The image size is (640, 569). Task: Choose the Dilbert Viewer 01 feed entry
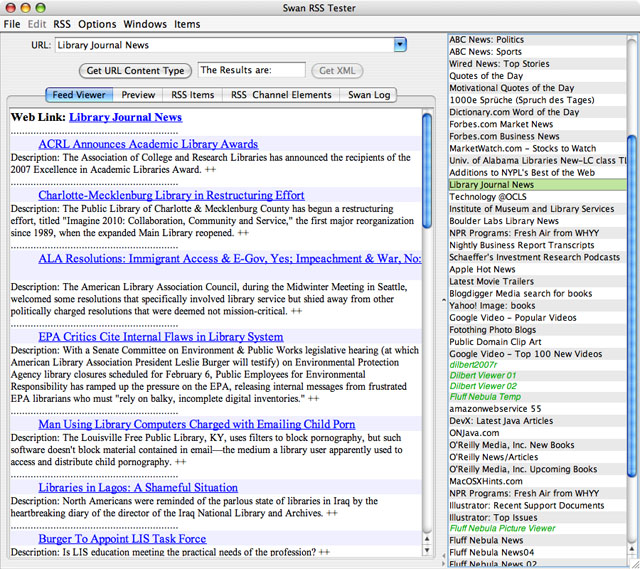(x=482, y=373)
